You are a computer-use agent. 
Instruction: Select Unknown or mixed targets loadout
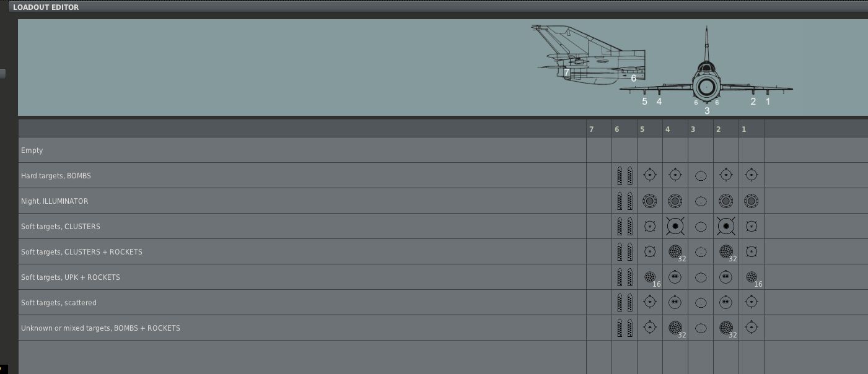coord(302,328)
